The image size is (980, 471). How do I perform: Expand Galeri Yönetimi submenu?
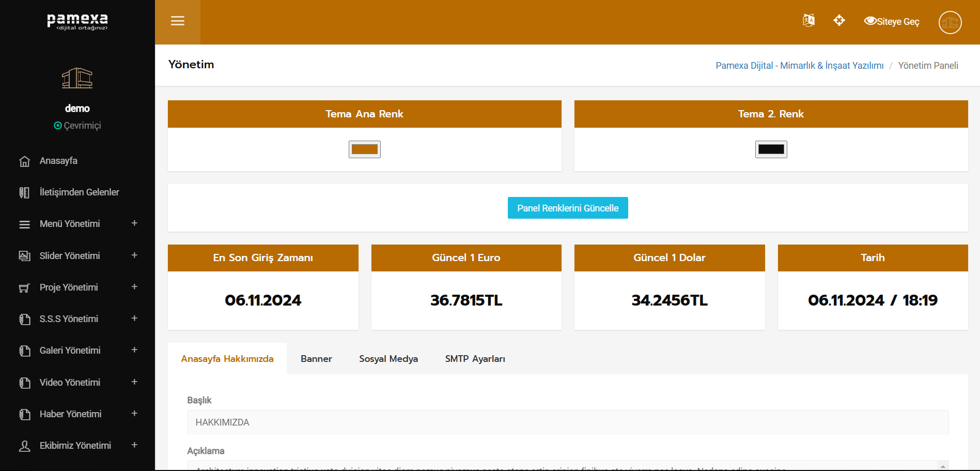pyautogui.click(x=134, y=350)
